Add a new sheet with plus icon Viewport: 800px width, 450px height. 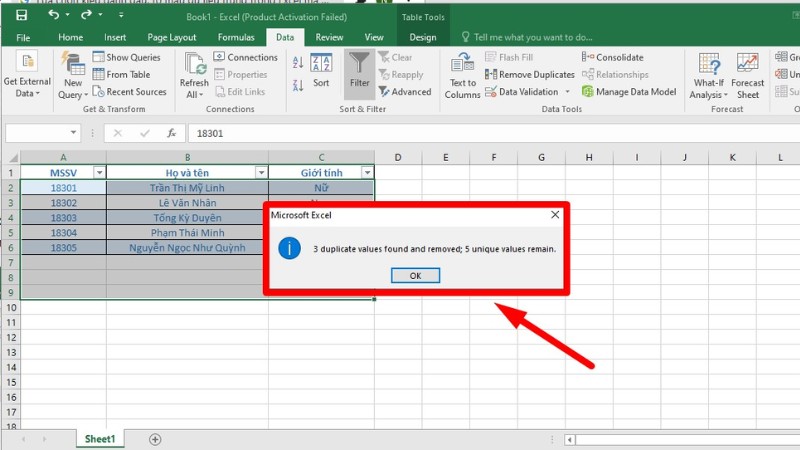tap(155, 439)
